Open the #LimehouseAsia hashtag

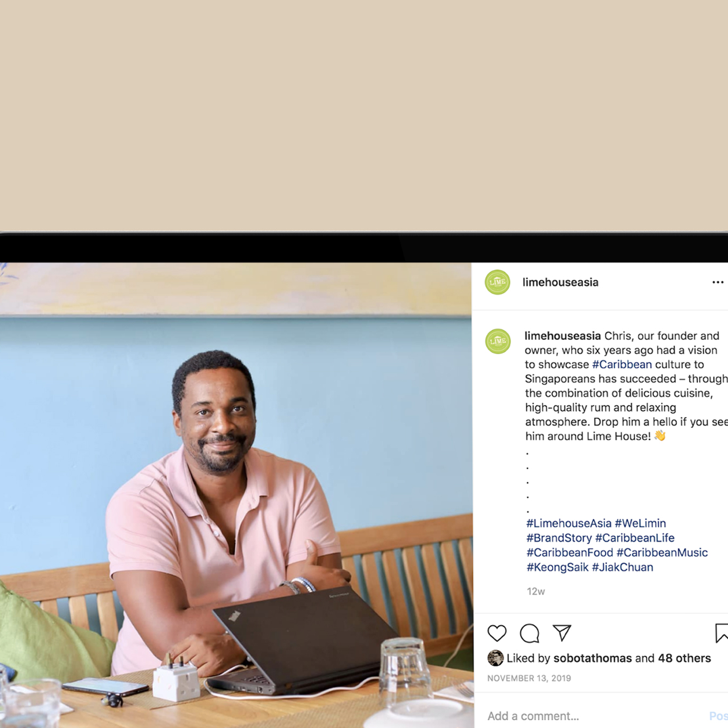pyautogui.click(x=569, y=523)
